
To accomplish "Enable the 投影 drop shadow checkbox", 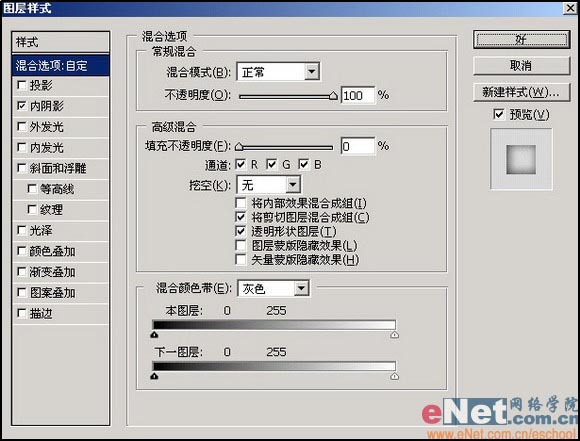I will 22,85.
